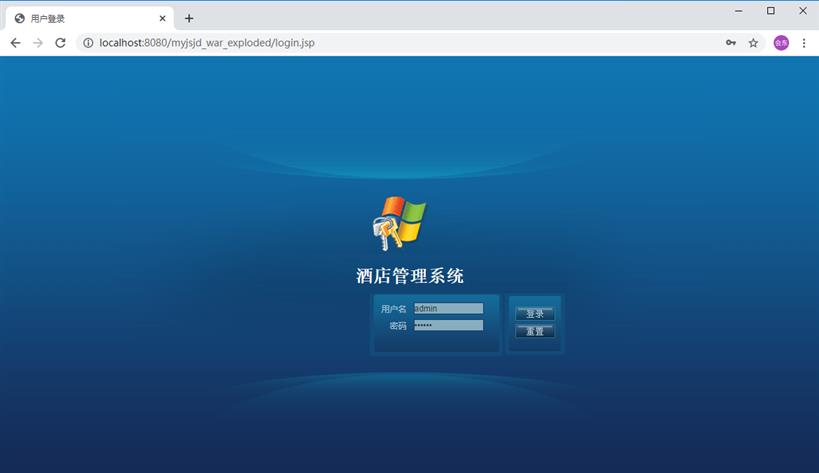This screenshot has height=473, width=819.
Task: Click into the 密码 password field
Action: 448,325
